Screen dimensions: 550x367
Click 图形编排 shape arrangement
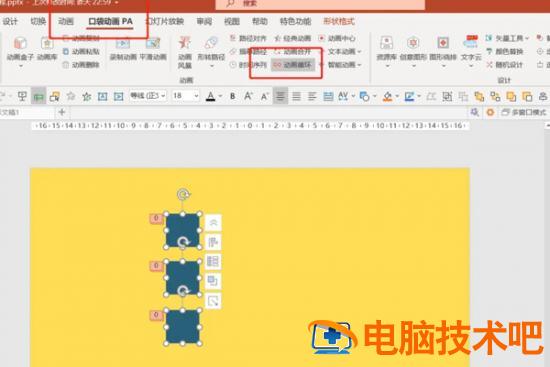point(443,51)
